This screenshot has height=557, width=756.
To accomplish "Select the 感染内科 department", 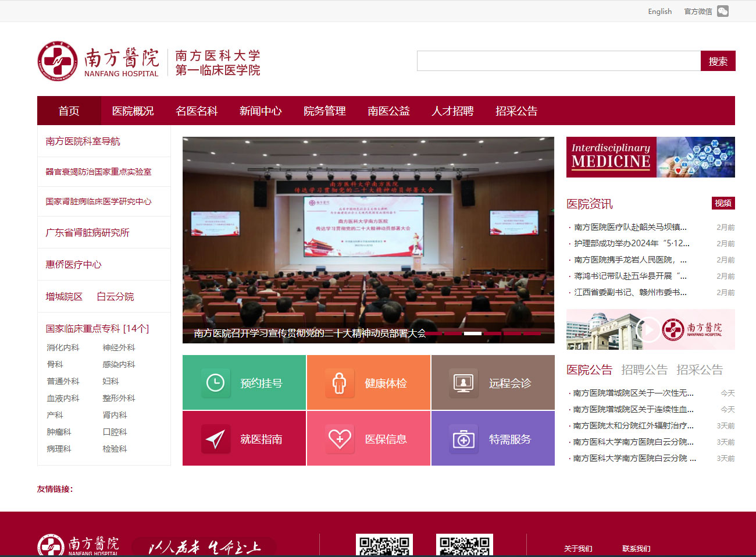I will pyautogui.click(x=119, y=364).
